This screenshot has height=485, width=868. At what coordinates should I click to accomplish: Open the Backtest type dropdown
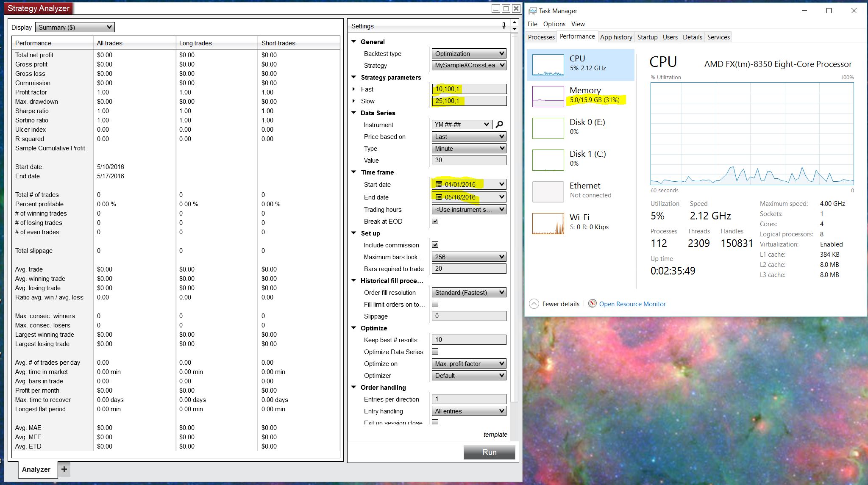point(469,54)
